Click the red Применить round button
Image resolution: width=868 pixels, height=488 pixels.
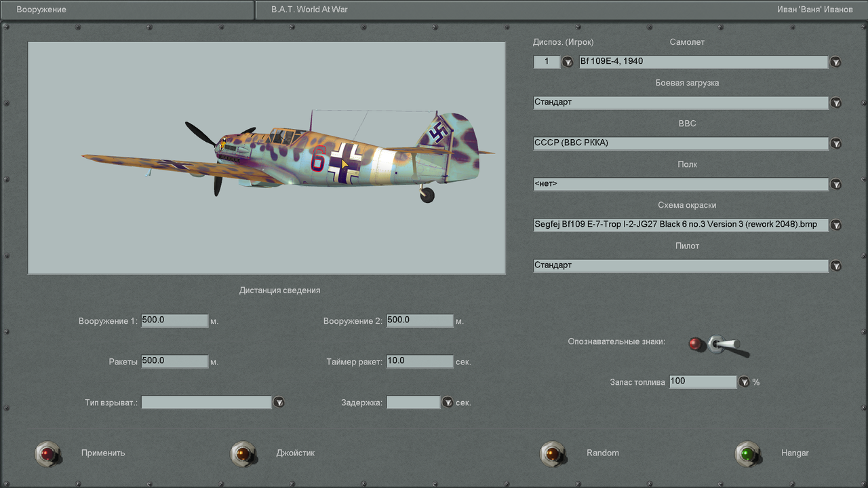[47, 453]
